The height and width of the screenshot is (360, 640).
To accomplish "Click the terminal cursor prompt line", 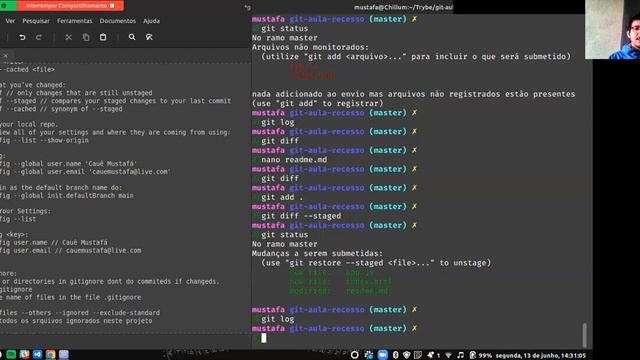I will 263,338.
